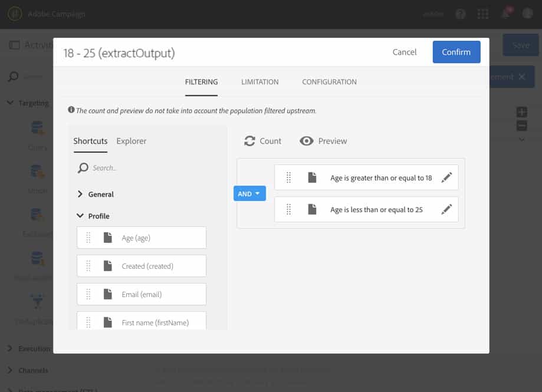
Task: Open the AND operator dropdown
Action: (x=249, y=194)
